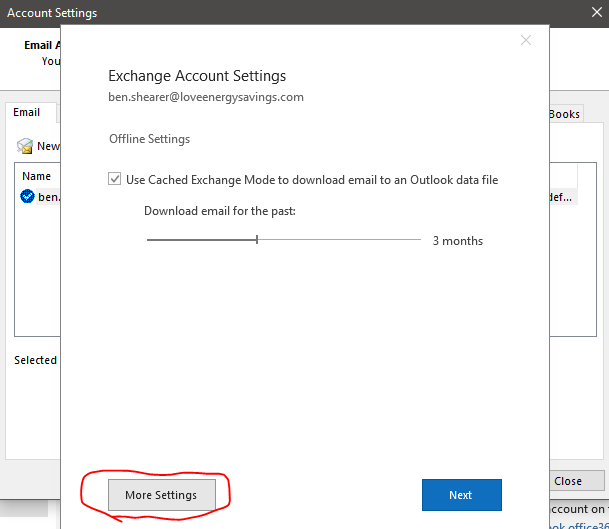Click the New email account icon
The width and height of the screenshot is (609, 529).
pos(25,146)
